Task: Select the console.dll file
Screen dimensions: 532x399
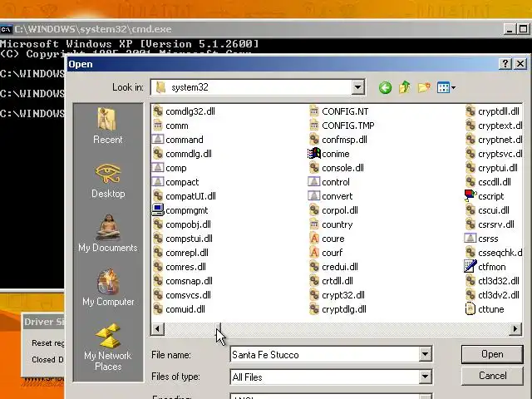Action: point(337,168)
